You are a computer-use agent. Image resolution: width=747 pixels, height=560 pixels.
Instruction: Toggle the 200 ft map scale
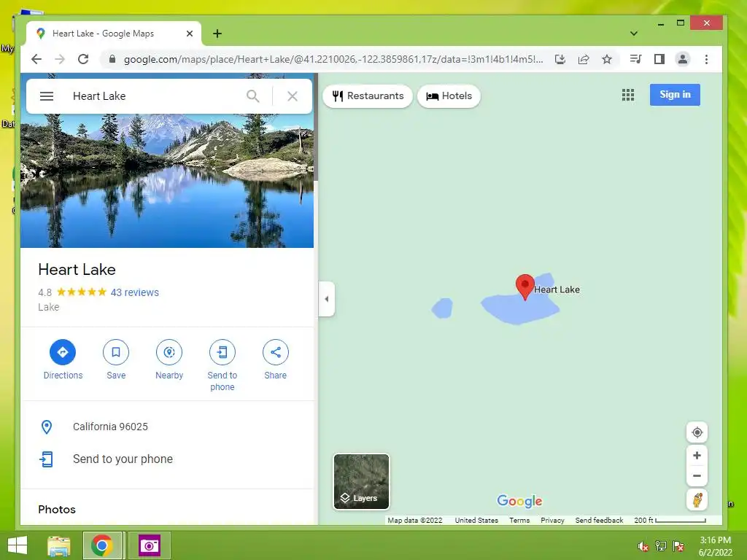click(670, 521)
